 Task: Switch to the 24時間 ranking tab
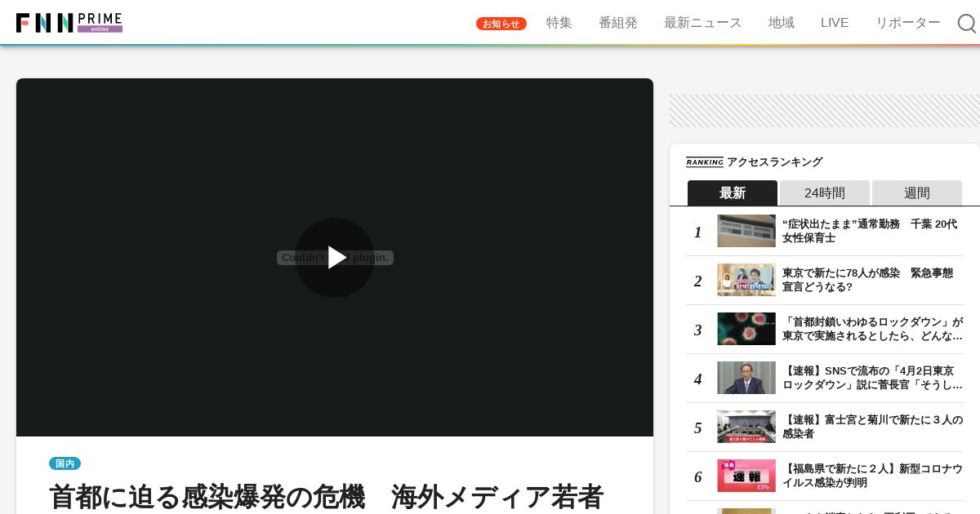point(825,193)
